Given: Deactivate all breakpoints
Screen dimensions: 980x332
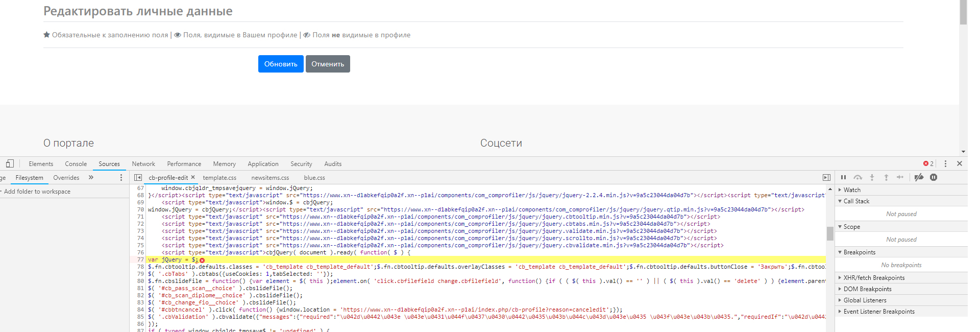Looking at the screenshot, I should pyautogui.click(x=919, y=177).
